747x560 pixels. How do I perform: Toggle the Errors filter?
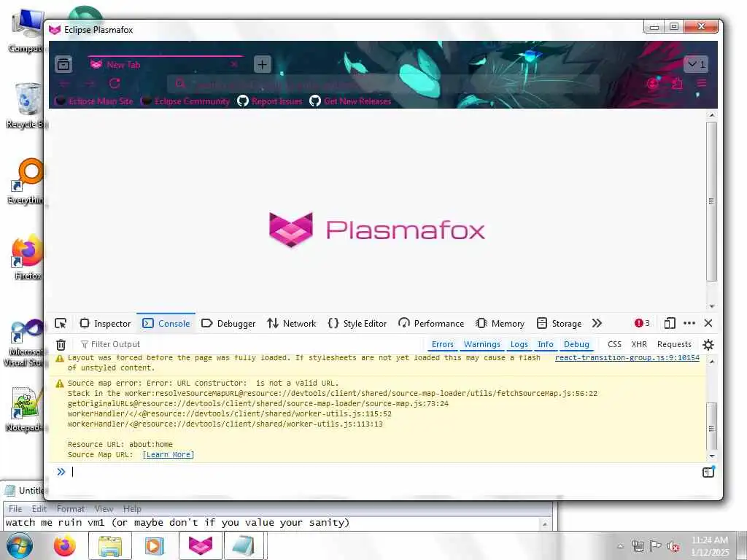[443, 344]
